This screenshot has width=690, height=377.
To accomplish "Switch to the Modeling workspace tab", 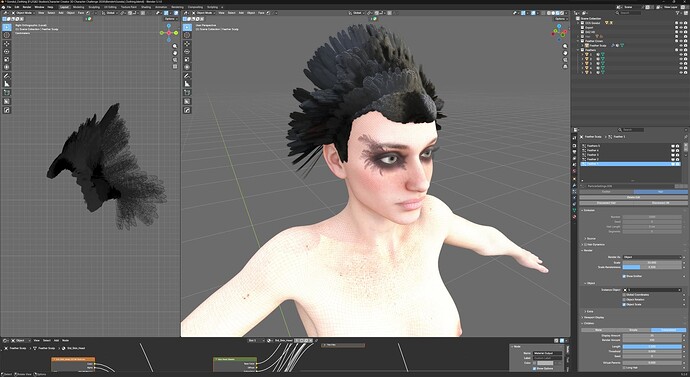I will (x=78, y=7).
